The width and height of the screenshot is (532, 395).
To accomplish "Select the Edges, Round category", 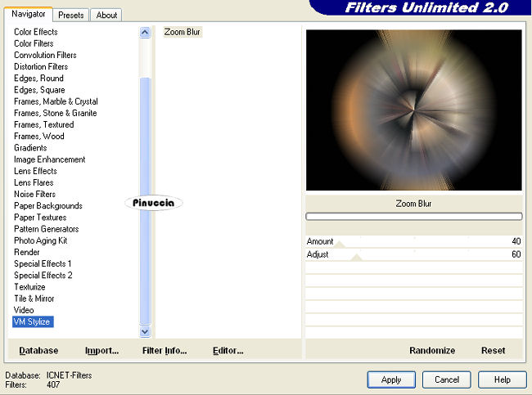I will [38, 79].
